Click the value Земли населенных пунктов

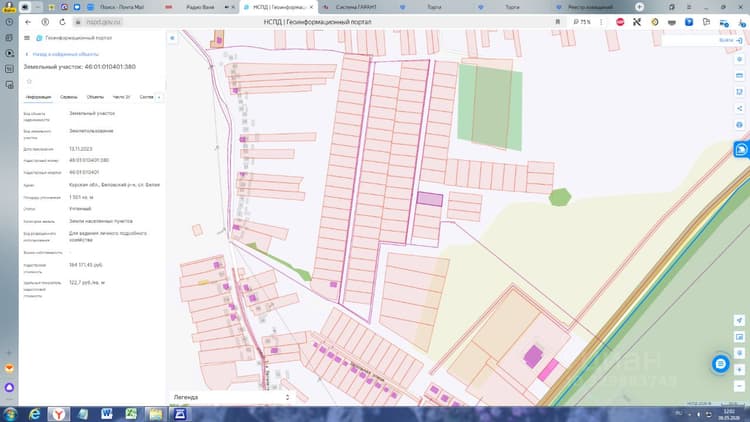101,221
